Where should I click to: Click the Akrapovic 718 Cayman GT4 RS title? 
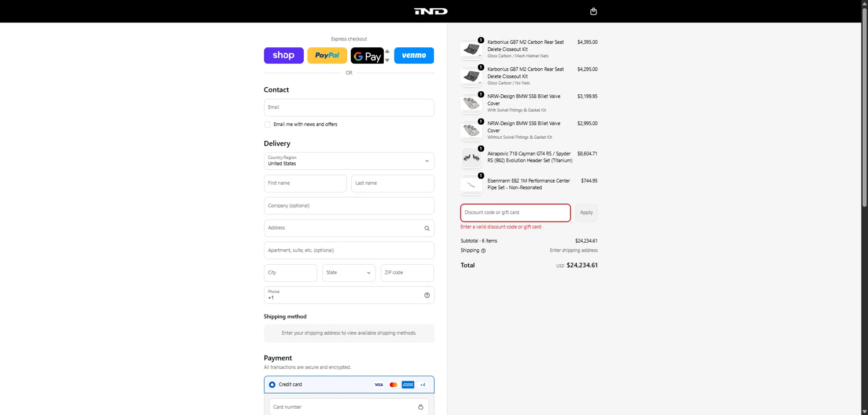point(529,157)
